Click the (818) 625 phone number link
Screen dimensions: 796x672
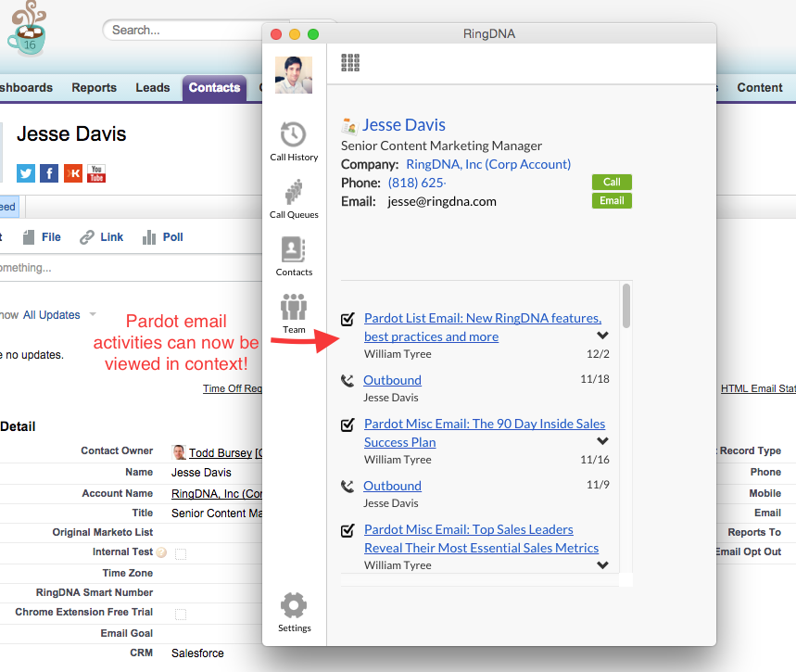coord(417,183)
